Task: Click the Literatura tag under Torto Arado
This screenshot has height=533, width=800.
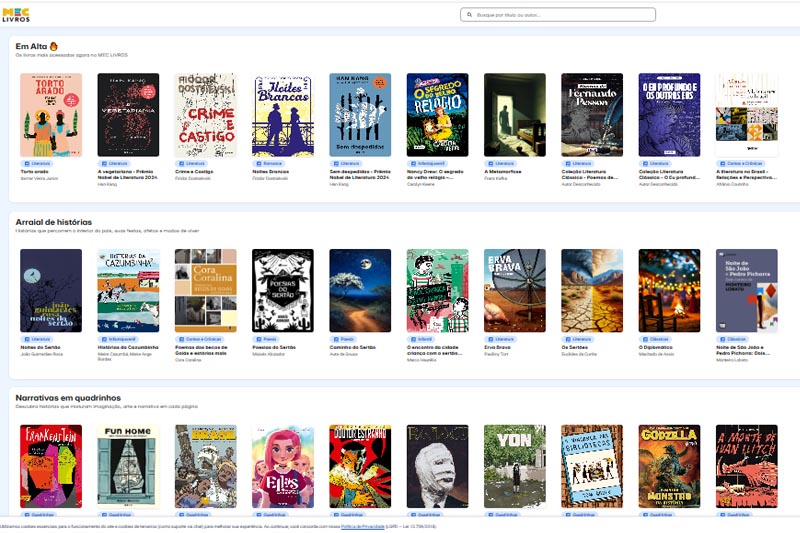Action: [x=37, y=164]
